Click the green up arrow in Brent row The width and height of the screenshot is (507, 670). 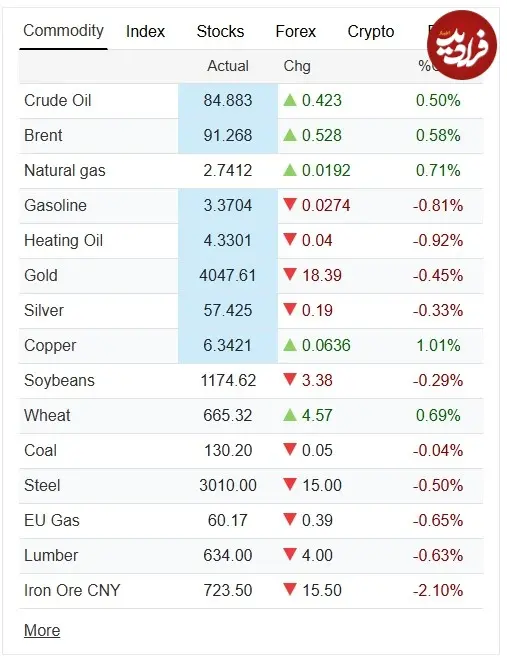point(290,135)
